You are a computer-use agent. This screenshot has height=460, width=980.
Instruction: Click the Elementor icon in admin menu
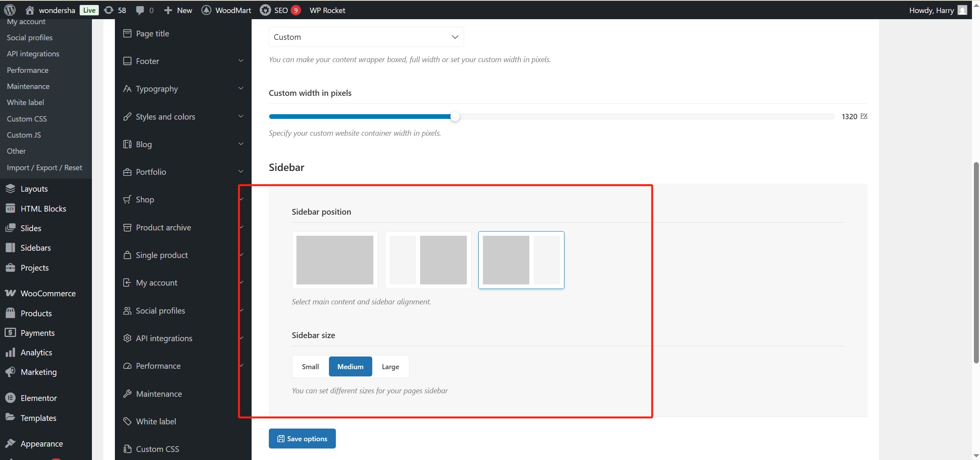tap(10, 398)
